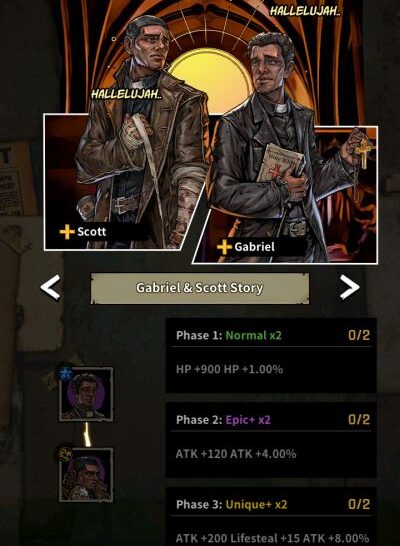Viewport: 400px width, 546px height.
Task: Click the HP +900 HP +1.00% bonus text
Action: click(x=229, y=369)
